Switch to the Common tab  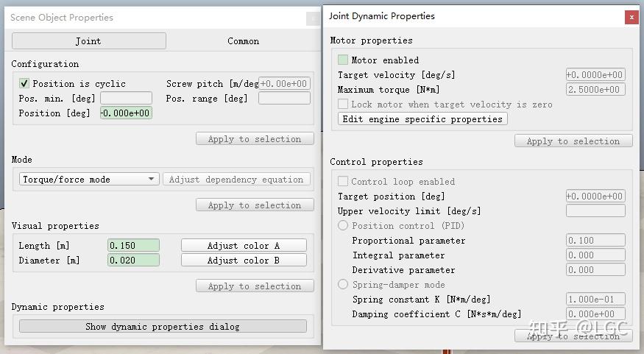point(243,41)
